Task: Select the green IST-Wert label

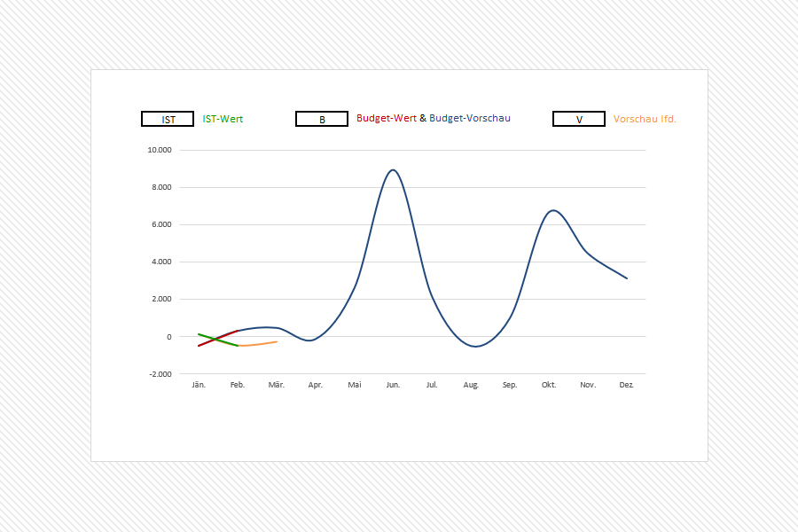Action: click(x=223, y=119)
